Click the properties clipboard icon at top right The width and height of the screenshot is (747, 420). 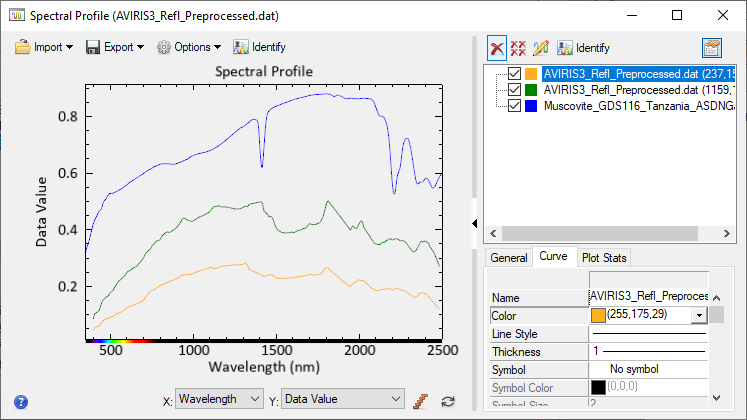tap(713, 47)
